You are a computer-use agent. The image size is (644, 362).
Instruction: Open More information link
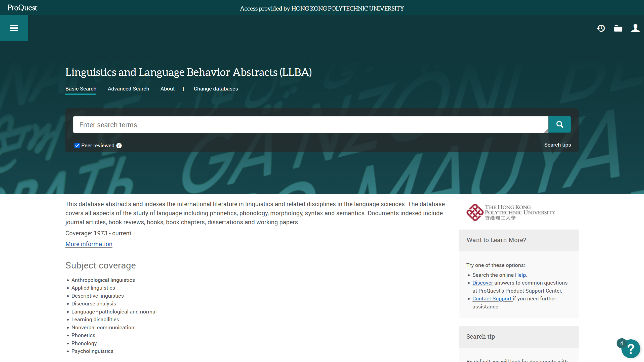[x=89, y=244]
